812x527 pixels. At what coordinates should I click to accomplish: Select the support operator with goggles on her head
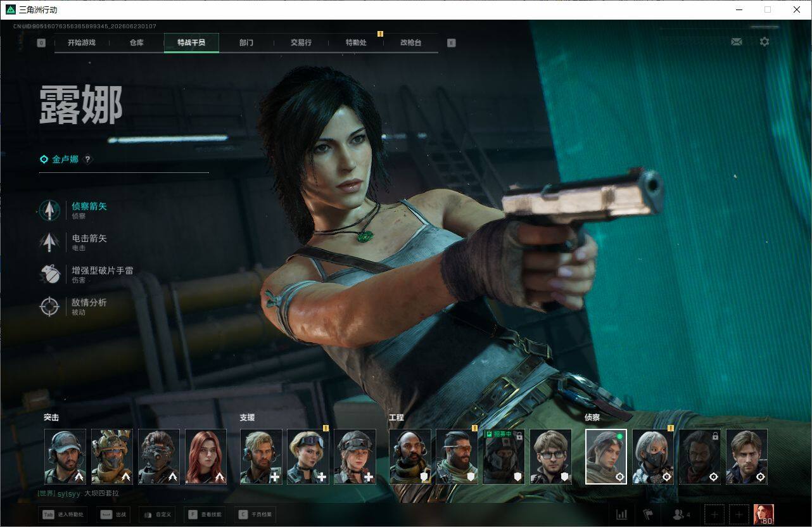[x=308, y=457]
